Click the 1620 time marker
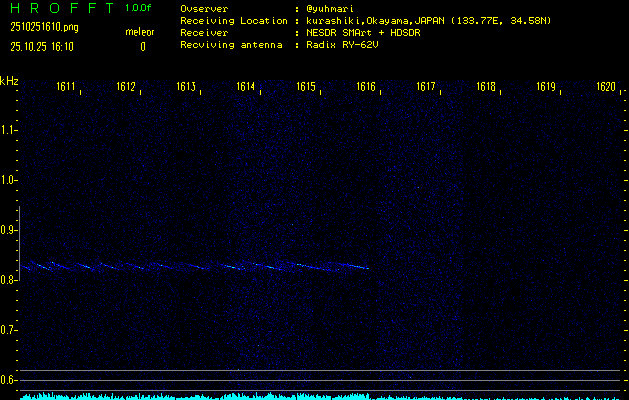 coord(606,88)
